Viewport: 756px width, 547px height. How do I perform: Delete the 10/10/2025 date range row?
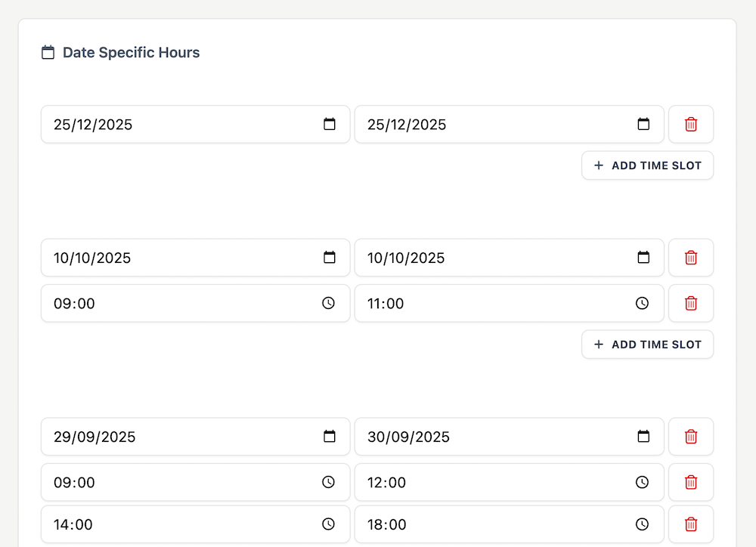point(690,258)
